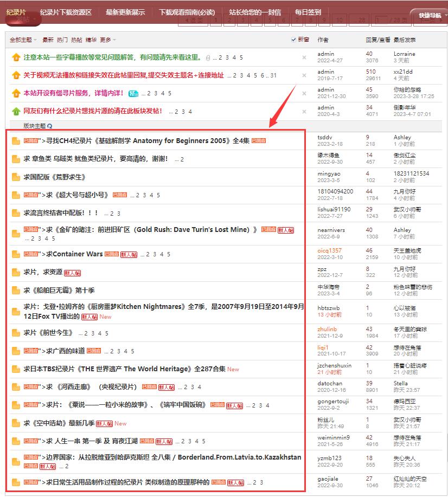Click the attachment paperclip icon on the first pinned thread

[x=208, y=58]
